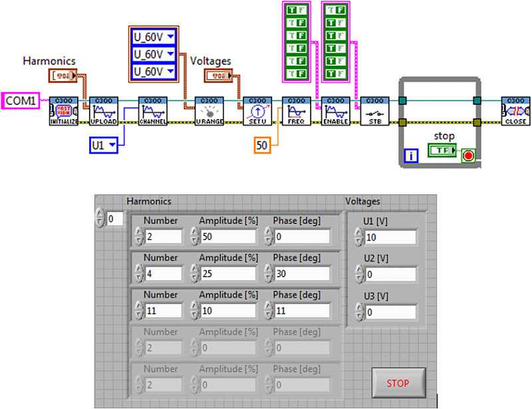Select the UPLOAD harmonics VI icon

coord(102,111)
